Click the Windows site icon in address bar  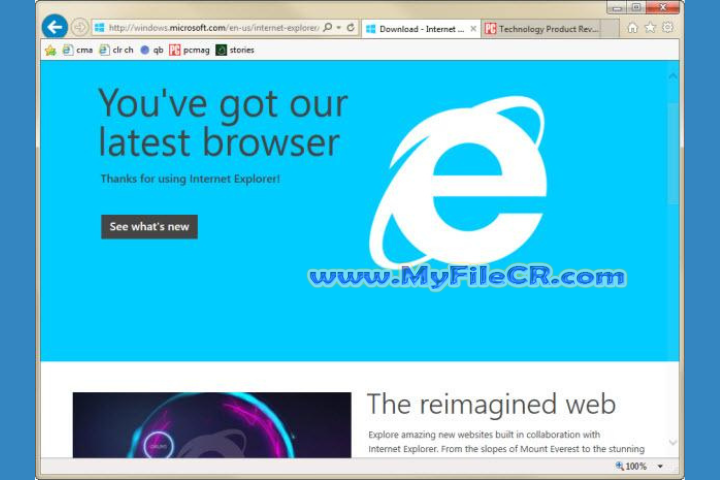click(99, 28)
